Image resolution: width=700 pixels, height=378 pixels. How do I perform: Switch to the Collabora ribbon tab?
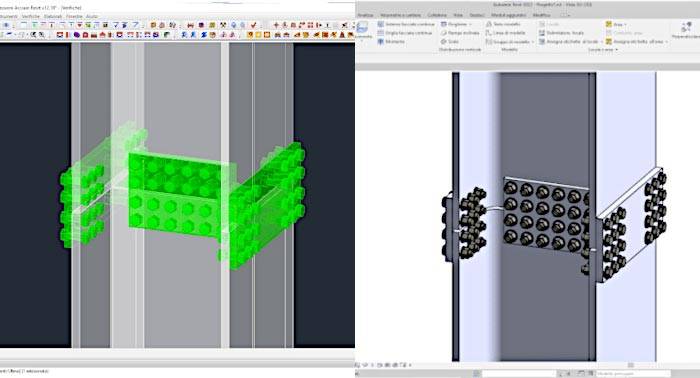coord(437,15)
